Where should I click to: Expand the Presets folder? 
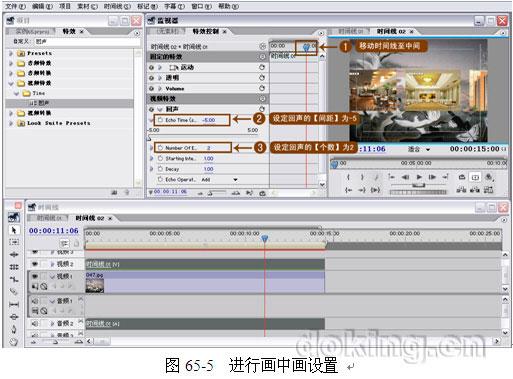click(11, 53)
